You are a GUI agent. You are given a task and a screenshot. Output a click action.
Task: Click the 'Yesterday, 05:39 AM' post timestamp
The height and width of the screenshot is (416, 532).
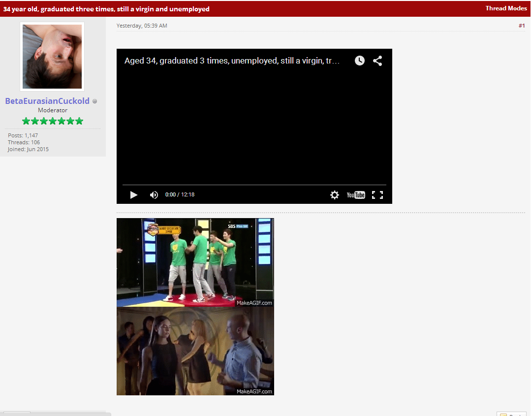pos(142,26)
